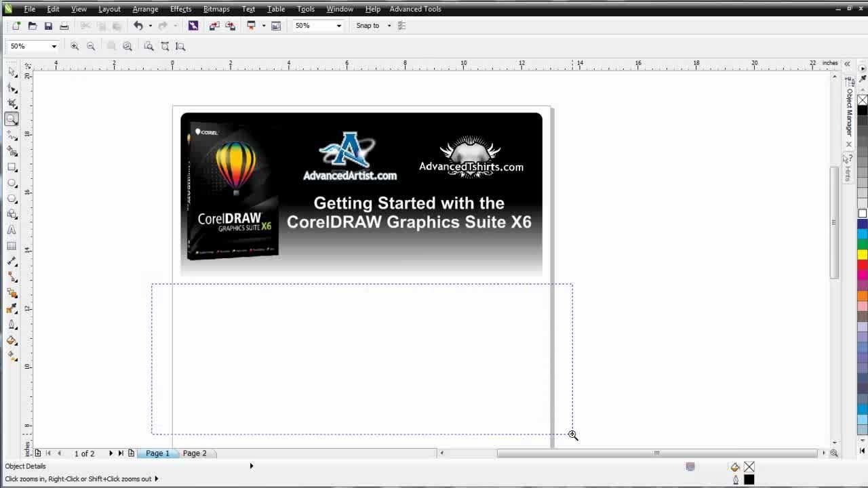This screenshot has width=868, height=488.
Task: Select the Parallel Dimension tool
Action: tap(12, 262)
